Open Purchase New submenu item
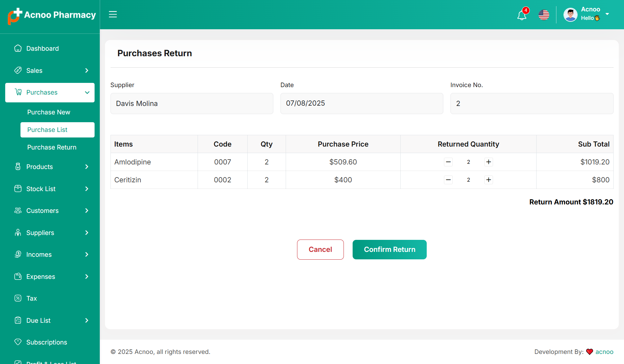Viewport: 624px width, 364px height. tap(49, 112)
